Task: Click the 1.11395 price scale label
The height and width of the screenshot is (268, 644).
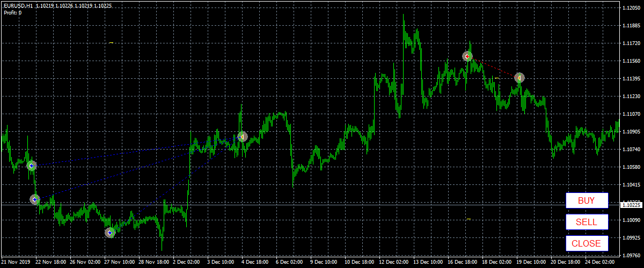Action: pyautogui.click(x=632, y=78)
